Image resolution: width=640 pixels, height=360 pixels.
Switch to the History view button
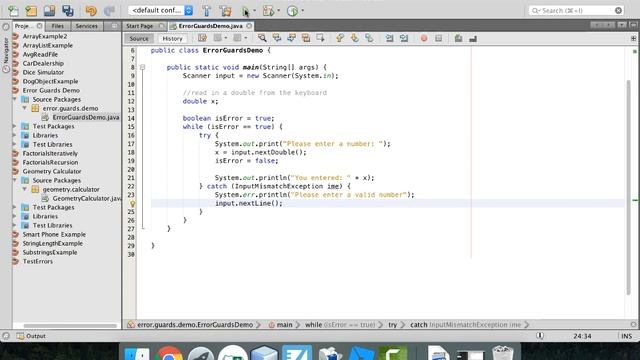point(172,38)
